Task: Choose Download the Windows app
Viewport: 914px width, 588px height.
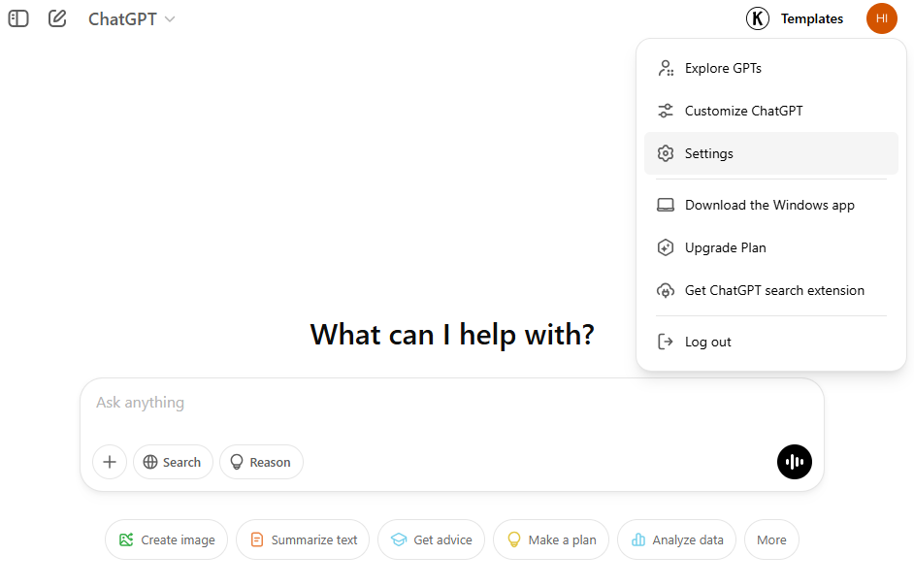Action: [x=770, y=205]
